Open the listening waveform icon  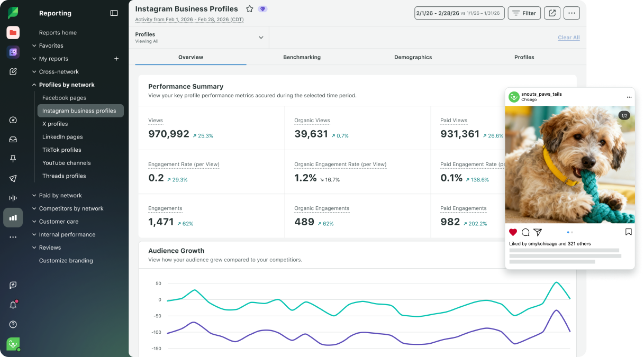13,198
